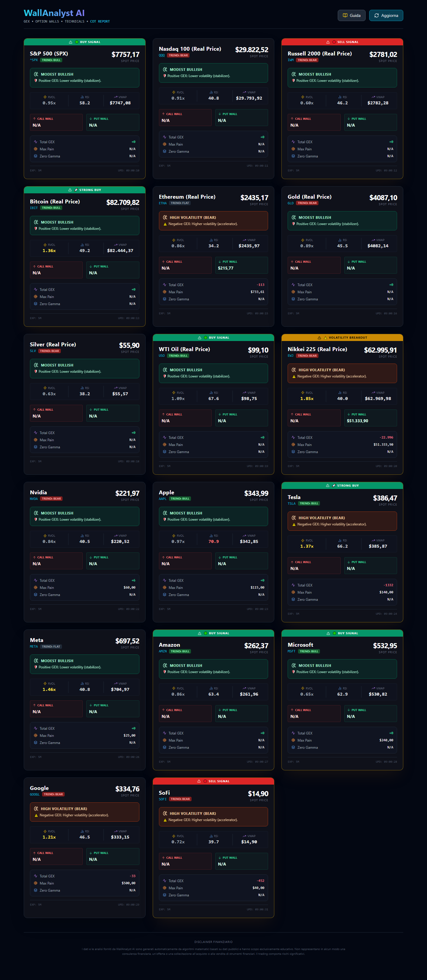Image resolution: width=427 pixels, height=980 pixels.
Task: Click the WallAnalyst AI logo title
Action: pyautogui.click(x=54, y=13)
